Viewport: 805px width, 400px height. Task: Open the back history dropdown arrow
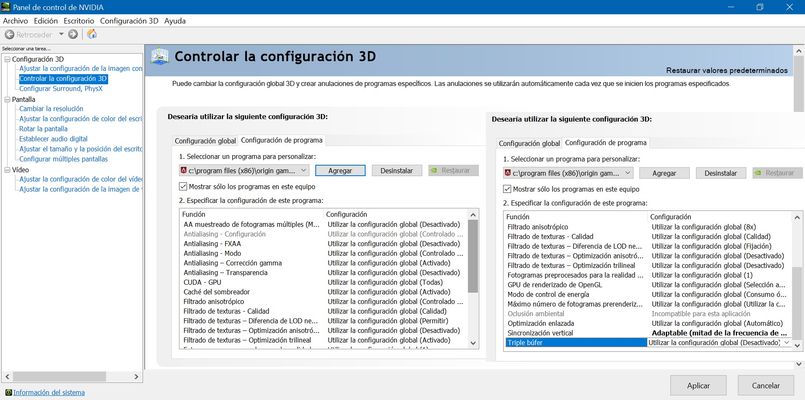(60, 34)
